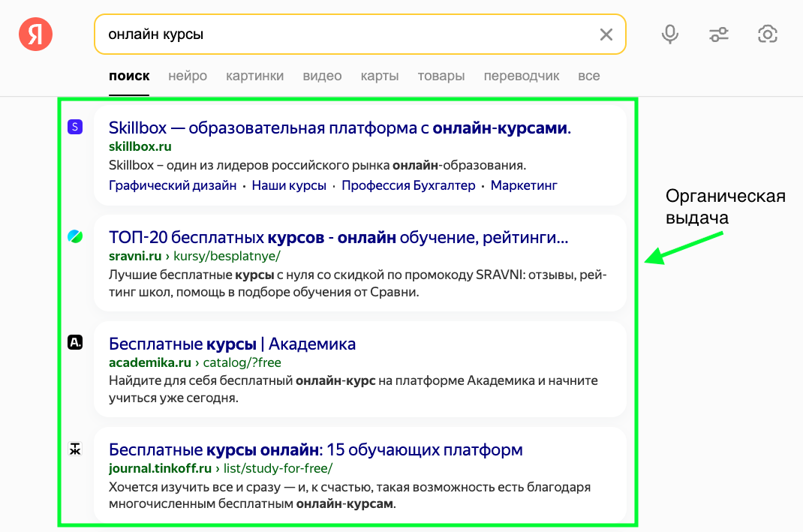The width and height of the screenshot is (803, 532).
Task: Switch to the 'нейро' tab
Action: pyautogui.click(x=188, y=77)
